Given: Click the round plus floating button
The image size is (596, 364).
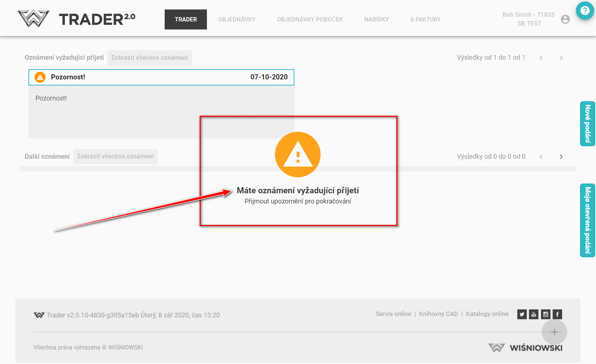Looking at the screenshot, I should point(554,332).
